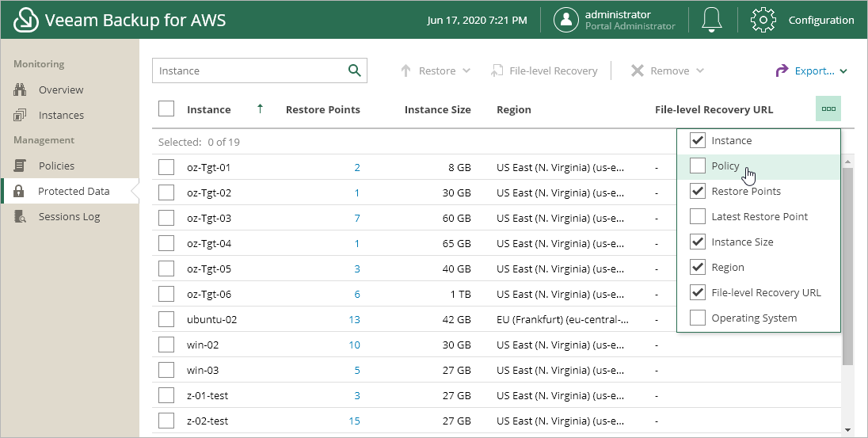868x438 pixels.
Task: Click the win-03 instance name
Action: click(x=203, y=370)
